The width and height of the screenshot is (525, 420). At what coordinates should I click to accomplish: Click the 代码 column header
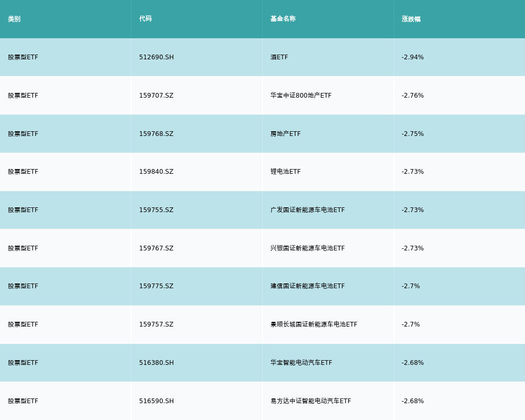[145, 19]
